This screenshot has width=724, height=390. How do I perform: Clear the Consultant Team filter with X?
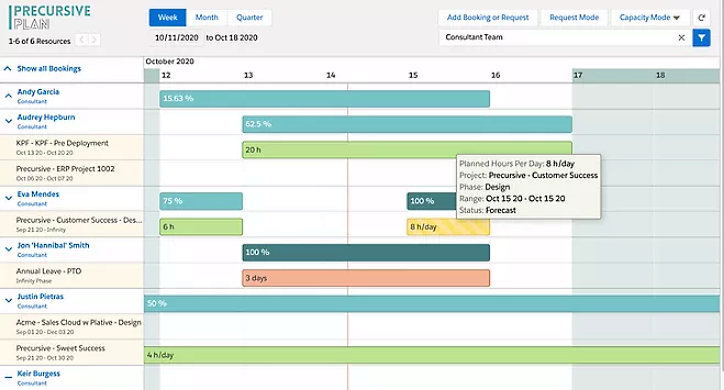click(682, 38)
